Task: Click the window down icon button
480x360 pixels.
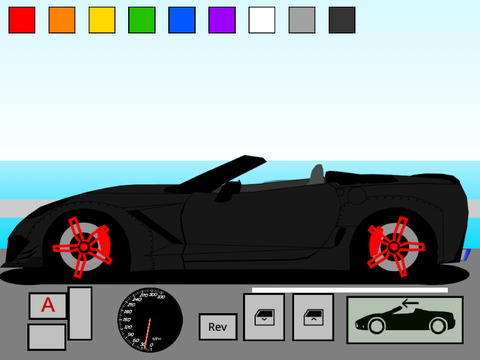Action: [264, 317]
